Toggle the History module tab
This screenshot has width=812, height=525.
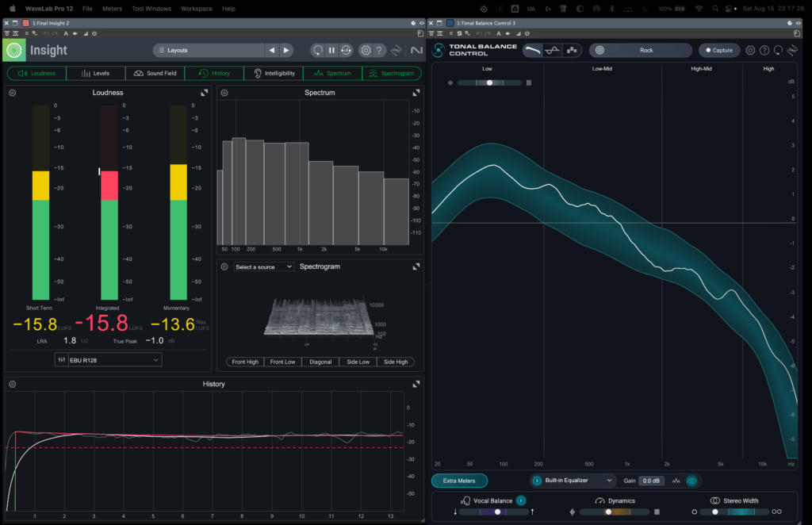214,73
